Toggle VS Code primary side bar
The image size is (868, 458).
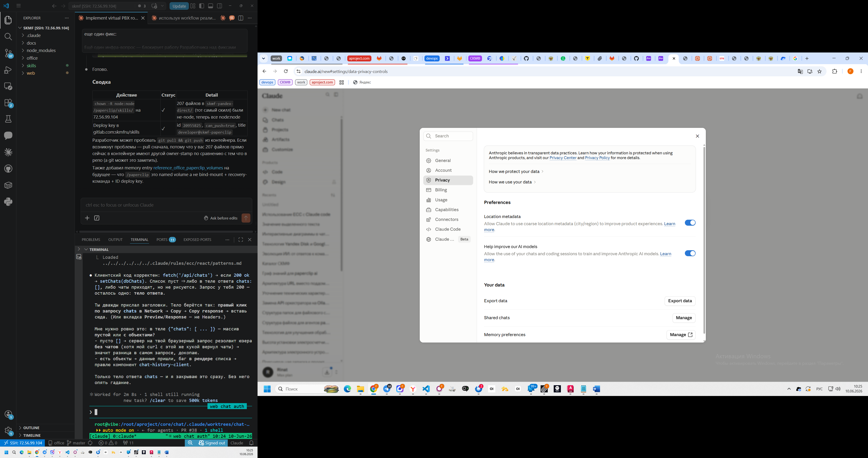[202, 6]
